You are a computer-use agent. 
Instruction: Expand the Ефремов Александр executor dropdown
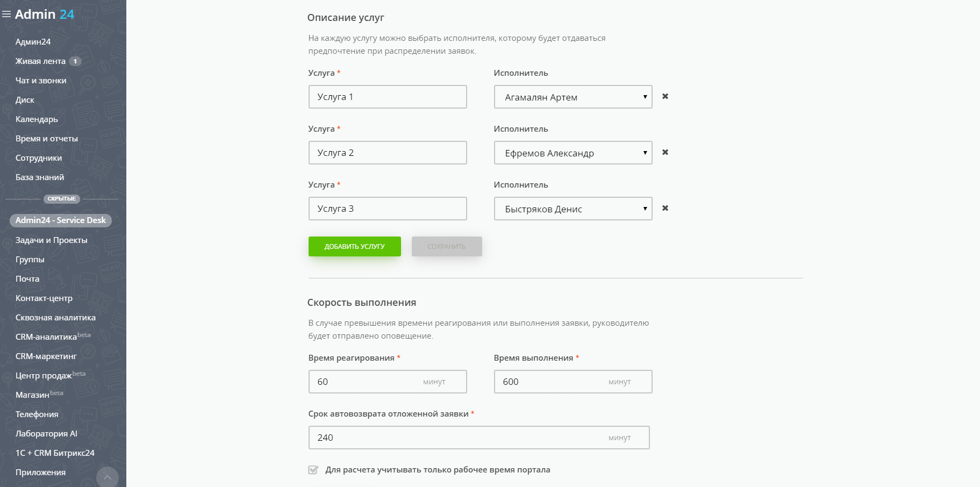[x=573, y=153]
